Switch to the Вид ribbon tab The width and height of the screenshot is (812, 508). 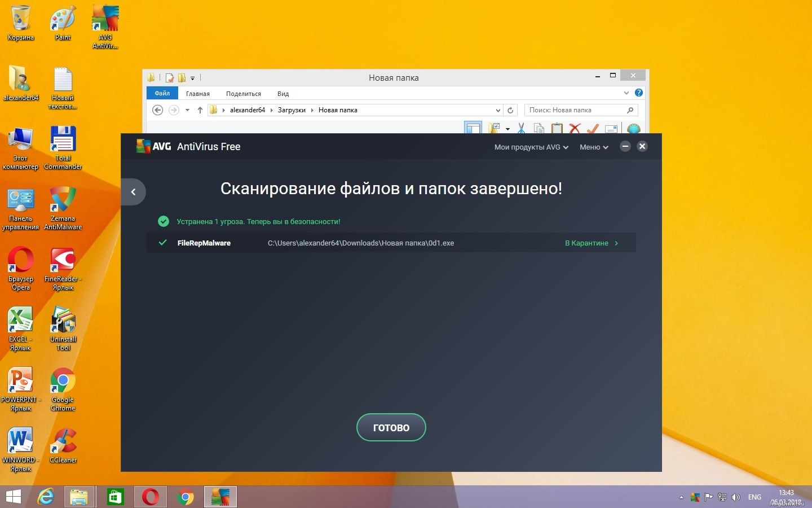click(283, 94)
